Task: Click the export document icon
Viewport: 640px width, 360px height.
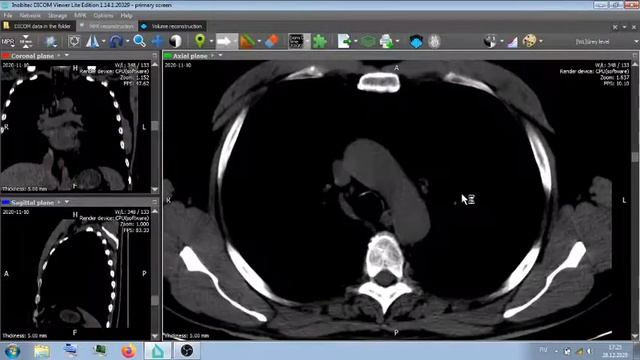Action: [344, 41]
